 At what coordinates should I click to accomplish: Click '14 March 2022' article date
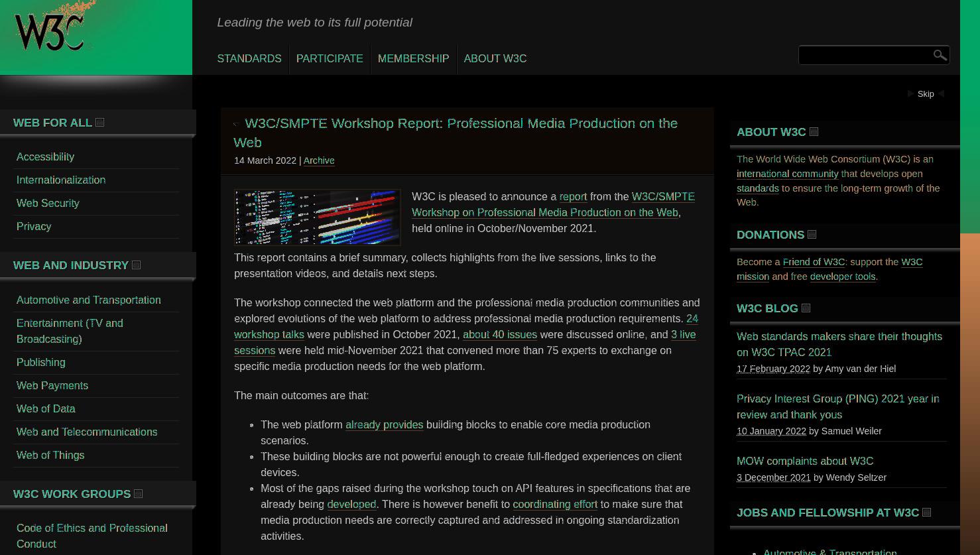(x=265, y=160)
